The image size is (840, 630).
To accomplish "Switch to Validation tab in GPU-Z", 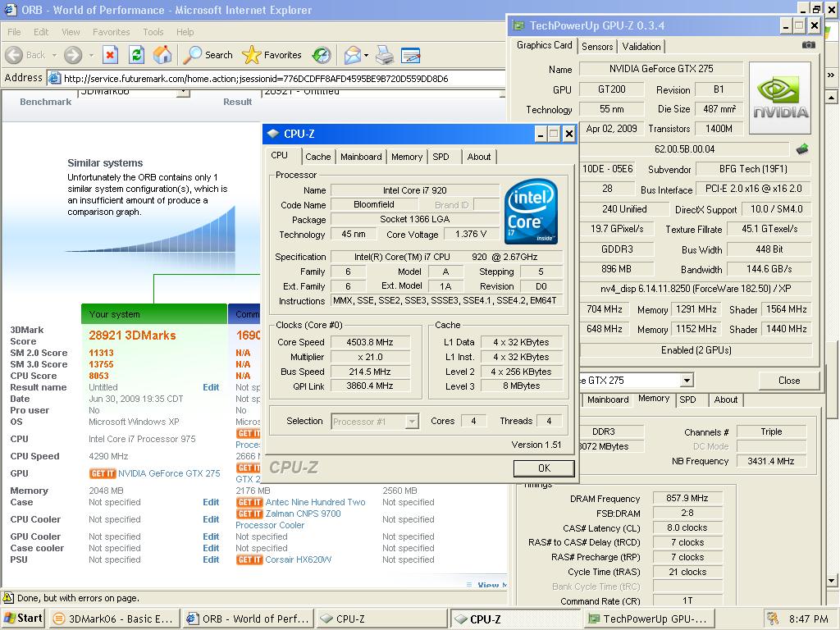I will (x=641, y=47).
